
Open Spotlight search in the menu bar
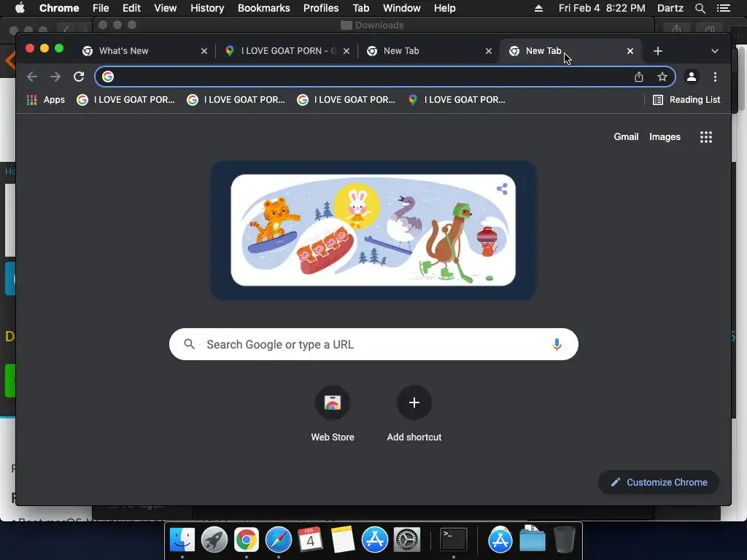click(x=700, y=8)
